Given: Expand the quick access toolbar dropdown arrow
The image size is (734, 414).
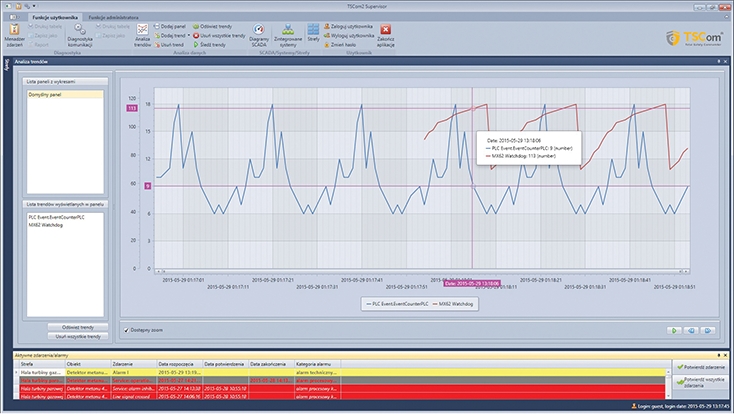Looking at the screenshot, I should [x=35, y=6].
